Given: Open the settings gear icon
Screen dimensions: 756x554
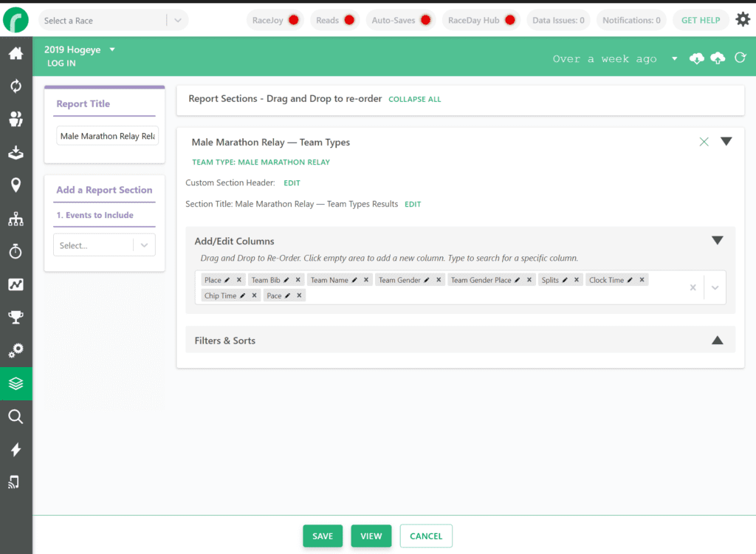Looking at the screenshot, I should pos(743,20).
